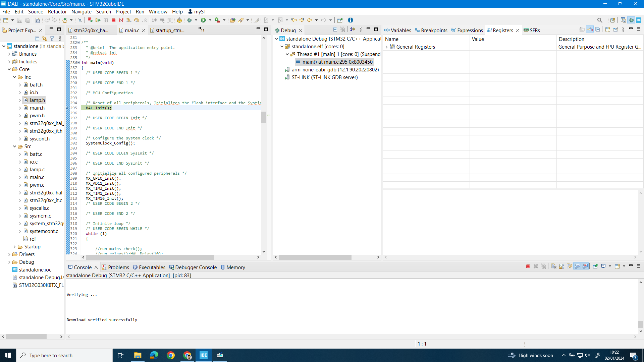Clear the Console output
The width and height of the screenshot is (644, 362).
click(x=553, y=266)
